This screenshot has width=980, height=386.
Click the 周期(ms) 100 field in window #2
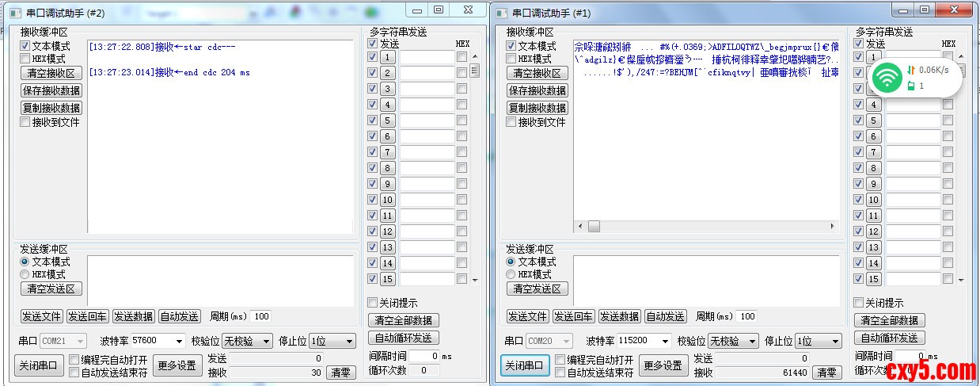261,316
